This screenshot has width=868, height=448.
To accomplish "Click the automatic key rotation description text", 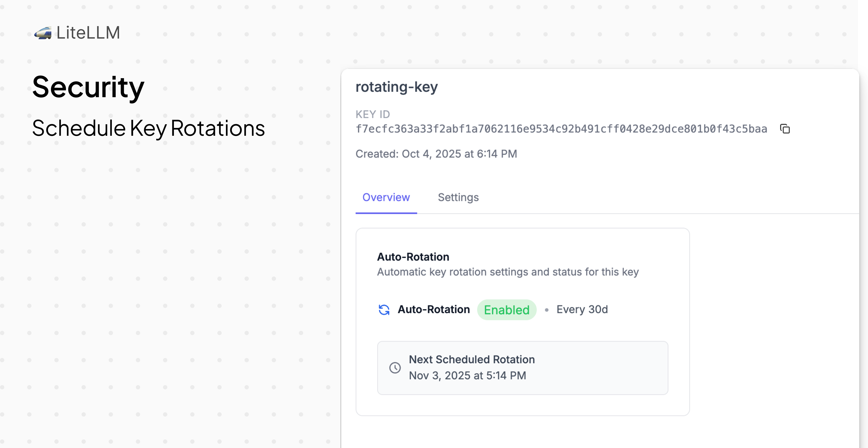I will pyautogui.click(x=508, y=272).
